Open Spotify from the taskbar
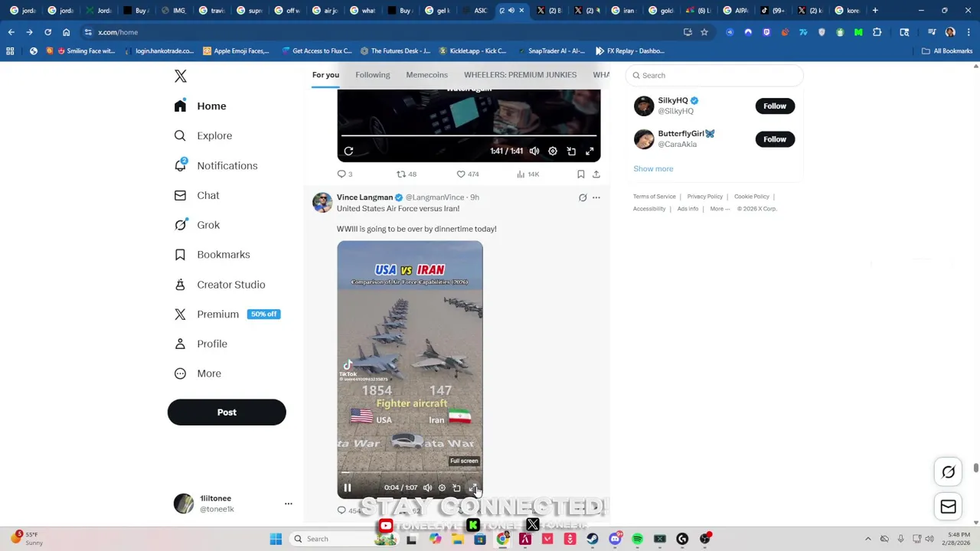980x551 pixels. coord(637,539)
